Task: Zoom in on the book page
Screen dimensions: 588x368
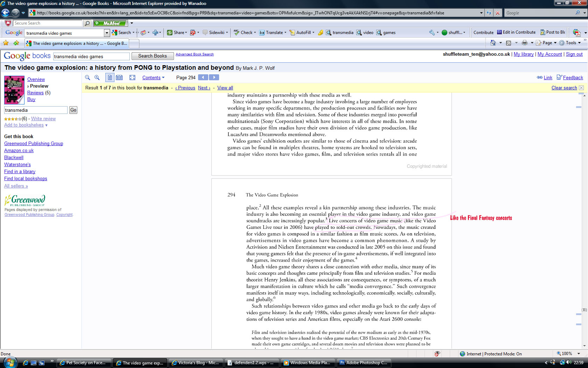Action: click(97, 77)
